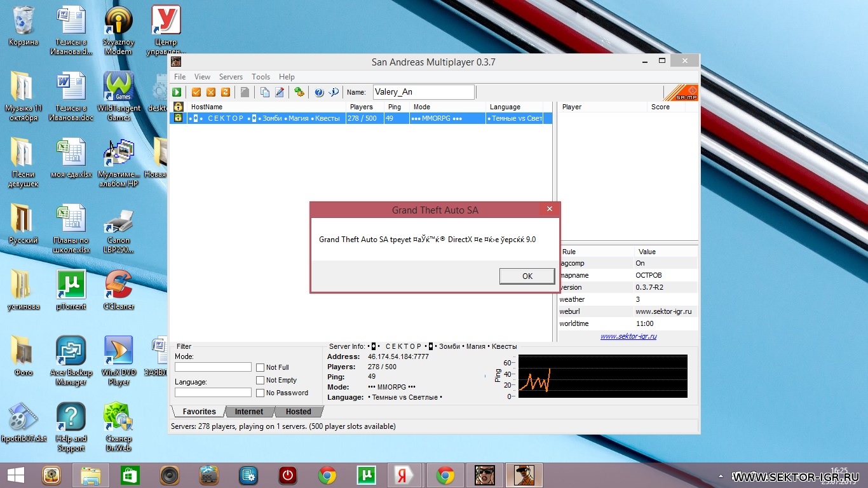Select the Музыка 11 октября folder
The height and width of the screenshot is (488, 868).
tap(24, 96)
